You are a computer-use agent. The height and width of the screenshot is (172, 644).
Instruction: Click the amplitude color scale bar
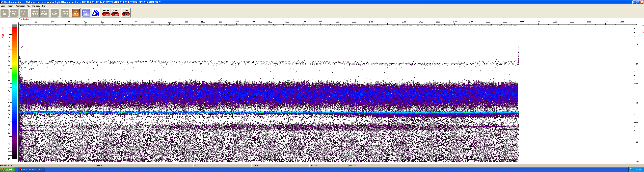pyautogui.click(x=14, y=93)
